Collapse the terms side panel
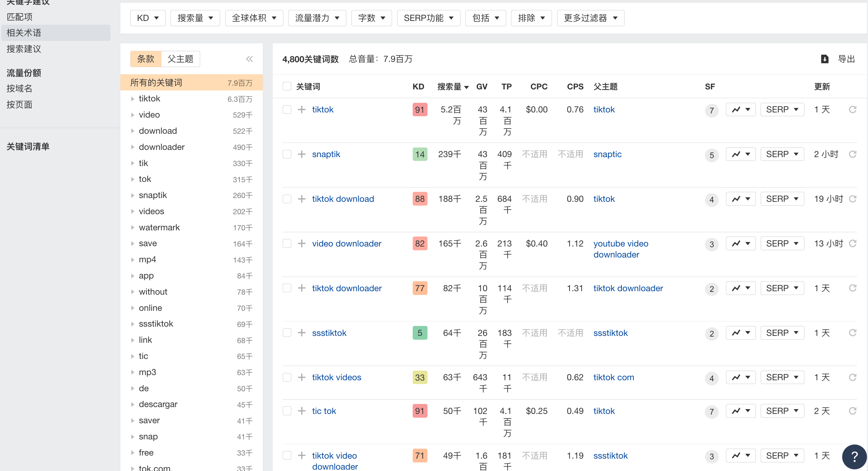 pyautogui.click(x=249, y=59)
